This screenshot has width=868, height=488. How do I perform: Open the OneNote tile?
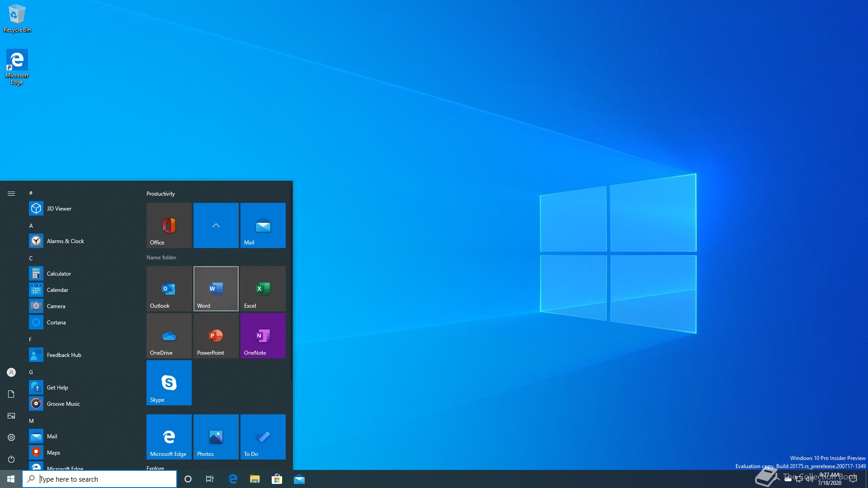click(x=263, y=336)
